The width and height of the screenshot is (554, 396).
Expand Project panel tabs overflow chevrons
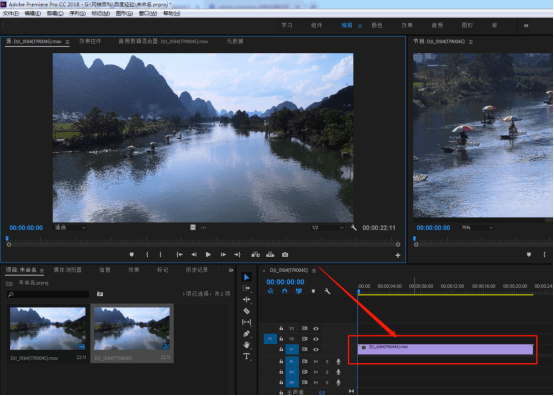coord(231,270)
